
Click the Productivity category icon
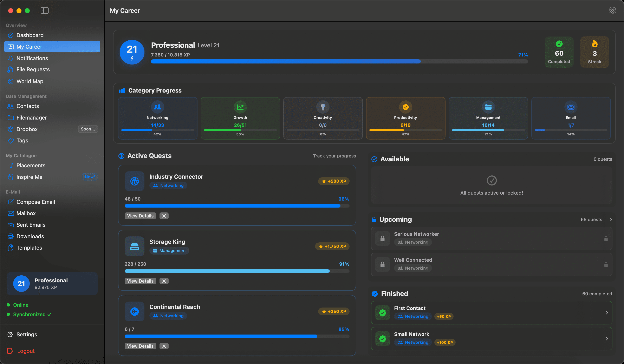click(405, 107)
